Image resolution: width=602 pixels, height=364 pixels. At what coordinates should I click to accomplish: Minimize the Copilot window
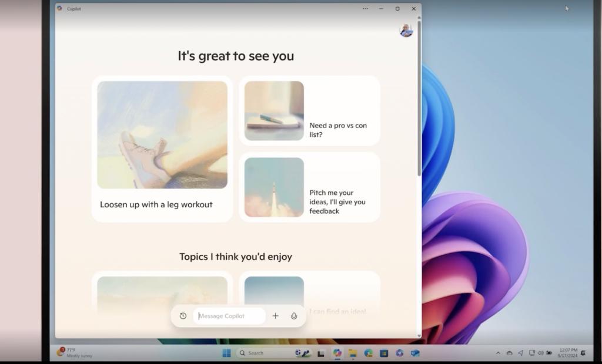(381, 8)
